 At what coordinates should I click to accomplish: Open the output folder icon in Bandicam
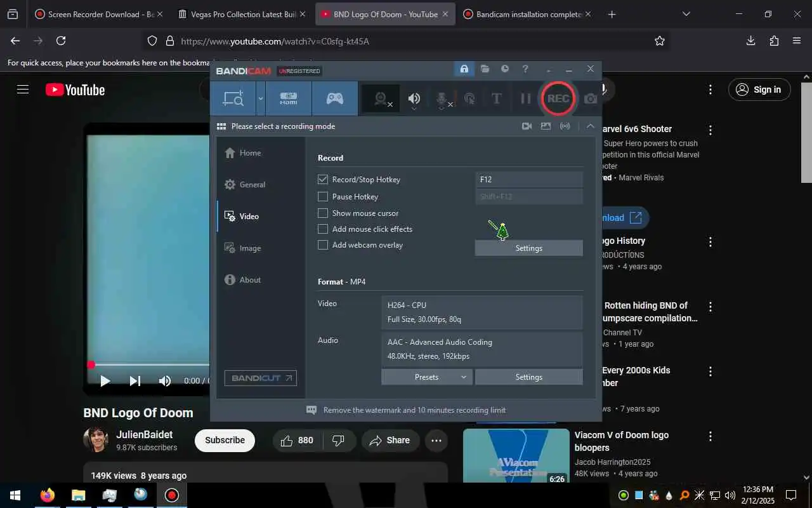pyautogui.click(x=485, y=69)
